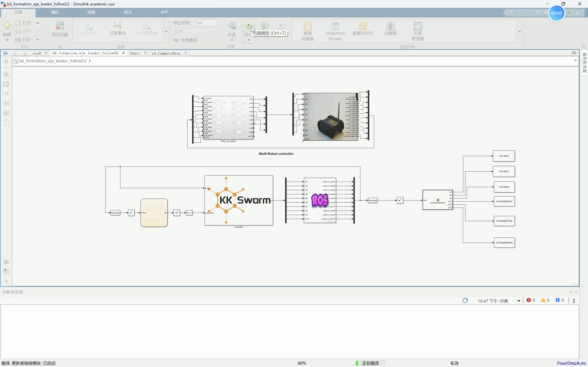Viewport: 588px width, 367px height.
Task: Click the Run simulation play button
Action: [248, 25]
